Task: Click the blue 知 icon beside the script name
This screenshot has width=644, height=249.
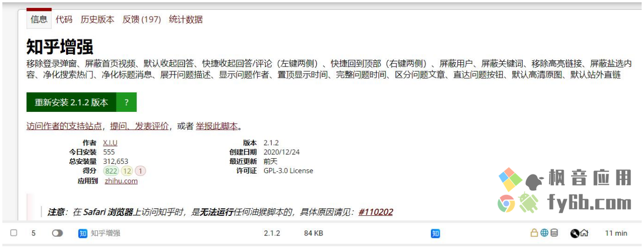Action: click(83, 233)
